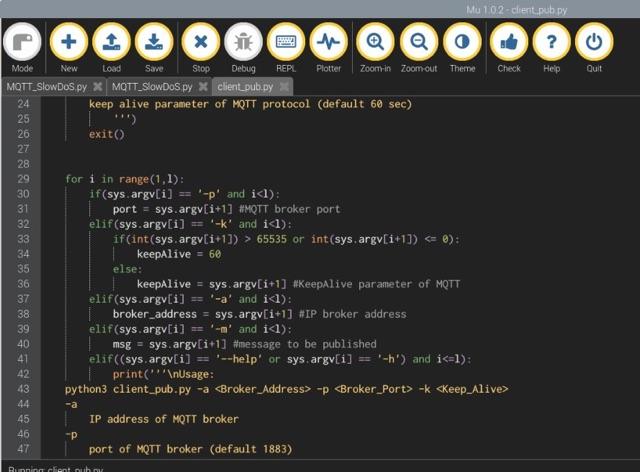
Task: Click the '#MQTT broker port' comment
Action: click(289, 209)
